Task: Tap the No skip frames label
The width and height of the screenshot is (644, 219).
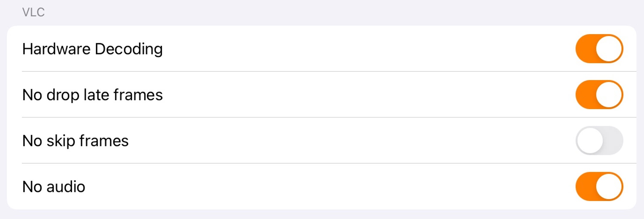Action: click(x=75, y=141)
